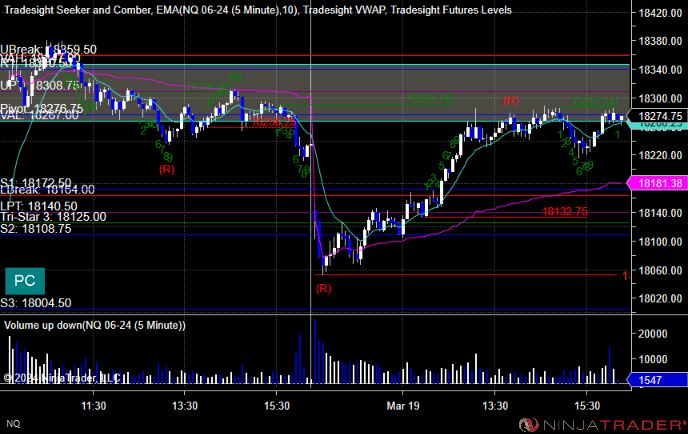This screenshot has width=688, height=434.
Task: Select the Pivot: 18276.75 level label
Action: click(x=42, y=108)
